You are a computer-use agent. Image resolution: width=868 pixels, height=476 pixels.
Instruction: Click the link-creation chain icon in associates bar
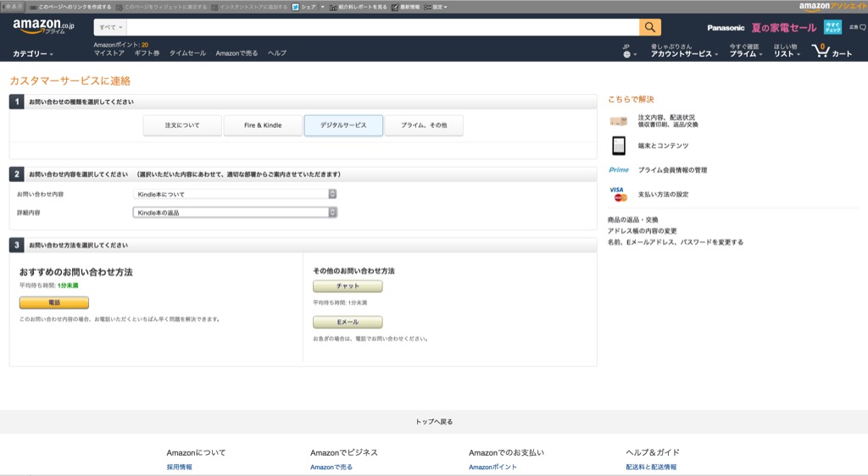[x=33, y=7]
